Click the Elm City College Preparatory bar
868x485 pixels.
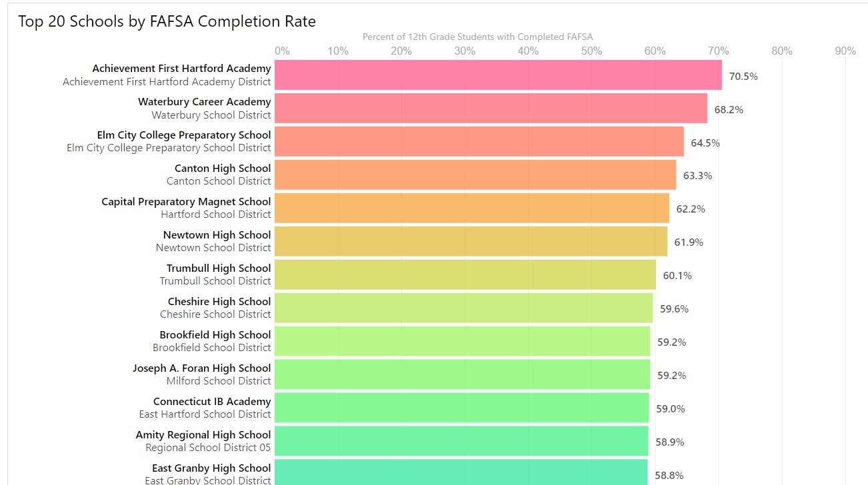pos(479,141)
